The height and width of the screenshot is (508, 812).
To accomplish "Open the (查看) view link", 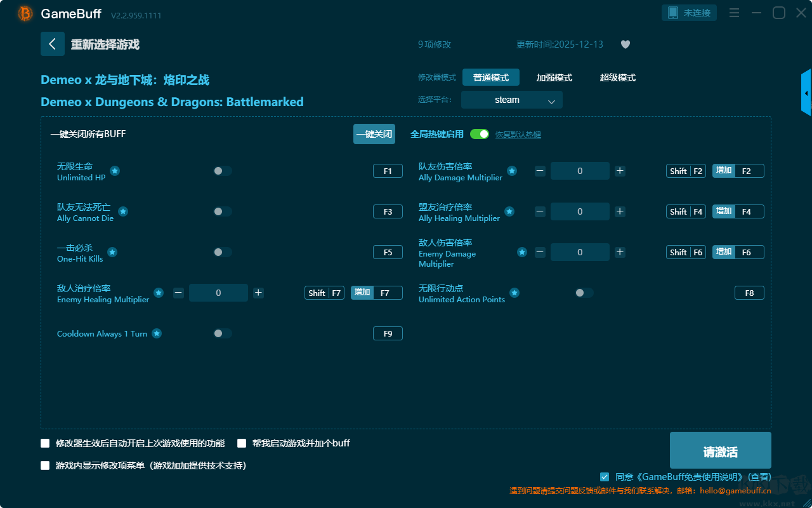I will pos(759,477).
